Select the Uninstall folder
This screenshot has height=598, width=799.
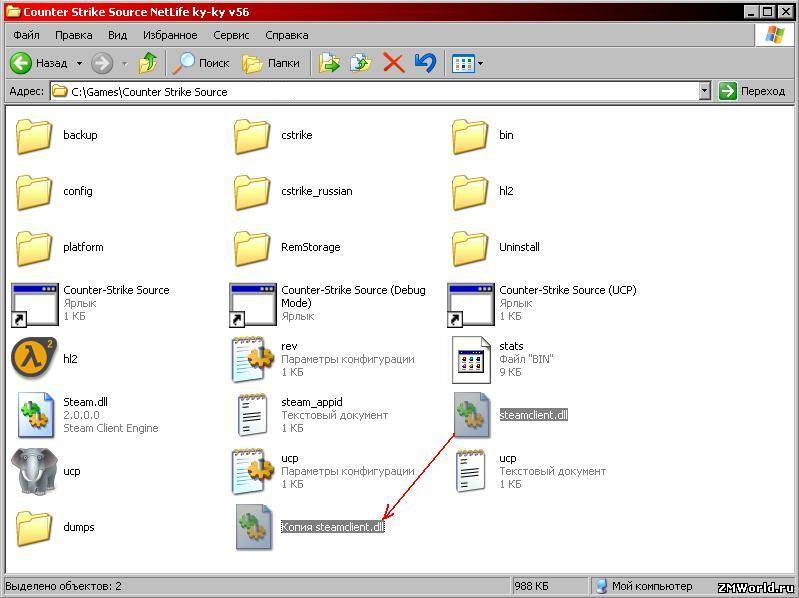(x=496, y=248)
